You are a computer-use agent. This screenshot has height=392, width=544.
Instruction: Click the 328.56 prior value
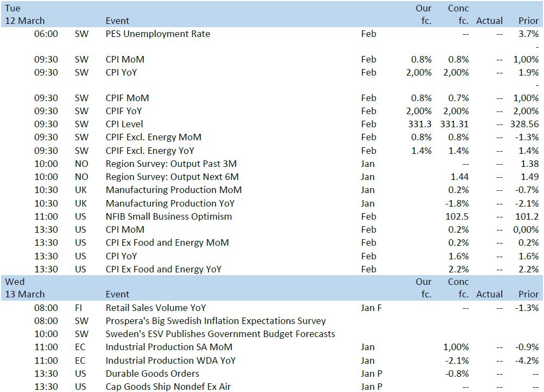click(524, 125)
